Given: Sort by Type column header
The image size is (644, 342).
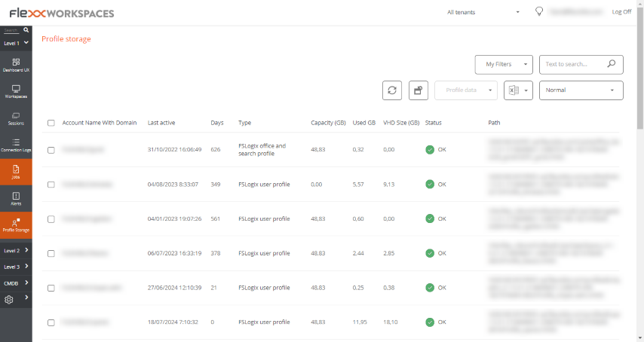Looking at the screenshot, I should point(245,123).
